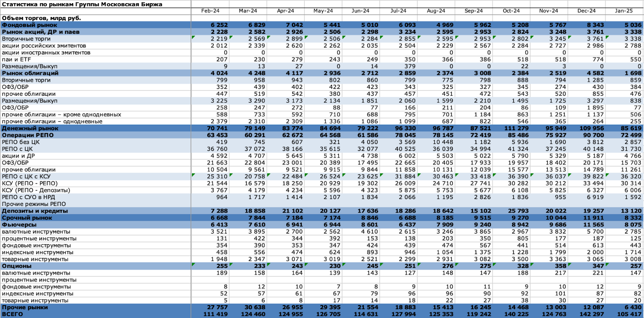
Task: Select the 'Денежный рынок' row label
Action: click(x=30, y=128)
